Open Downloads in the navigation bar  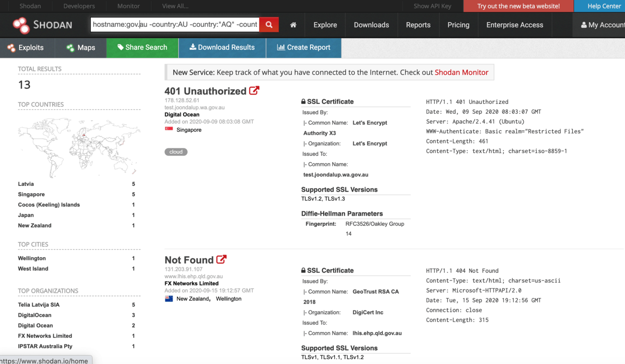[x=372, y=25]
